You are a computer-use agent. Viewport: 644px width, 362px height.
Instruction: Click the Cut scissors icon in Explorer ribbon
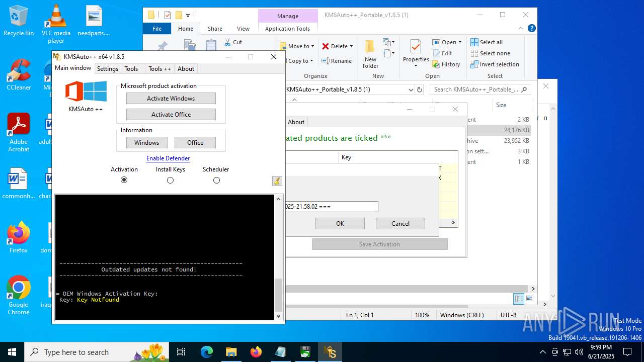(x=227, y=42)
